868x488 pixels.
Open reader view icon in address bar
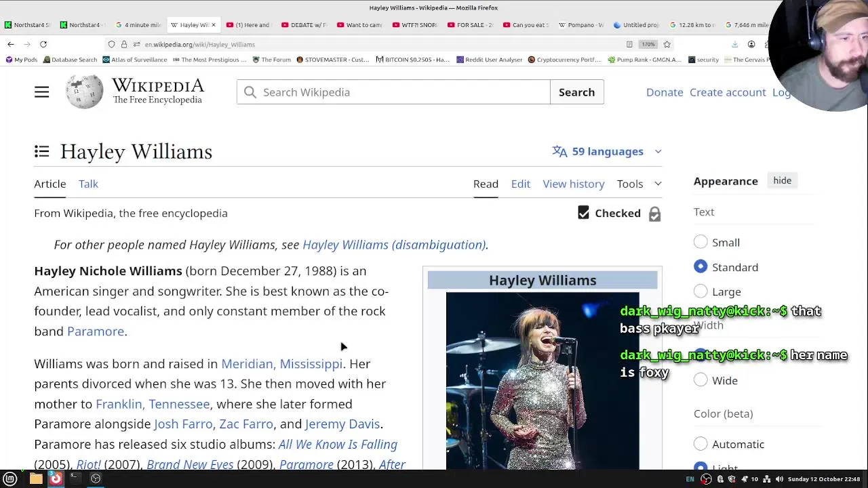pyautogui.click(x=629, y=44)
